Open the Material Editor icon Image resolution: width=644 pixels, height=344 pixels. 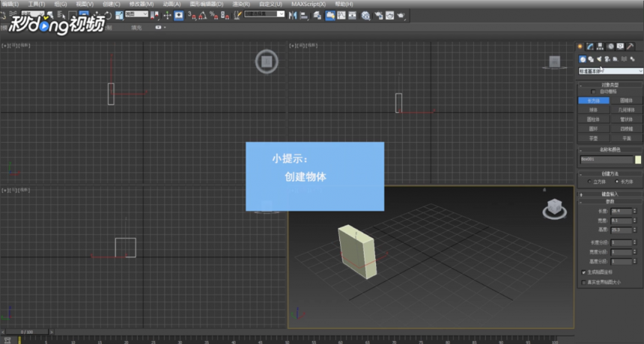tap(365, 16)
